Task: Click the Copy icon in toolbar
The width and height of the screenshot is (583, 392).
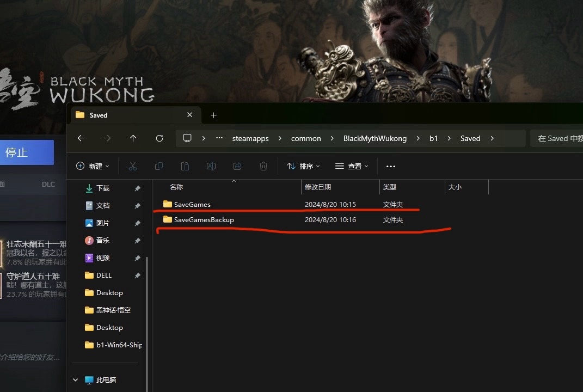Action: tap(159, 166)
